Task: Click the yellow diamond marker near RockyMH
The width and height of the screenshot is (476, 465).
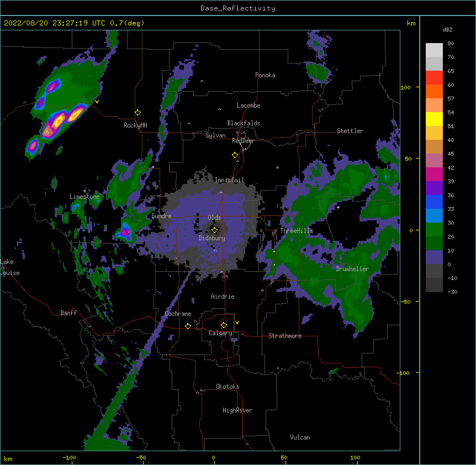Action: pos(138,113)
